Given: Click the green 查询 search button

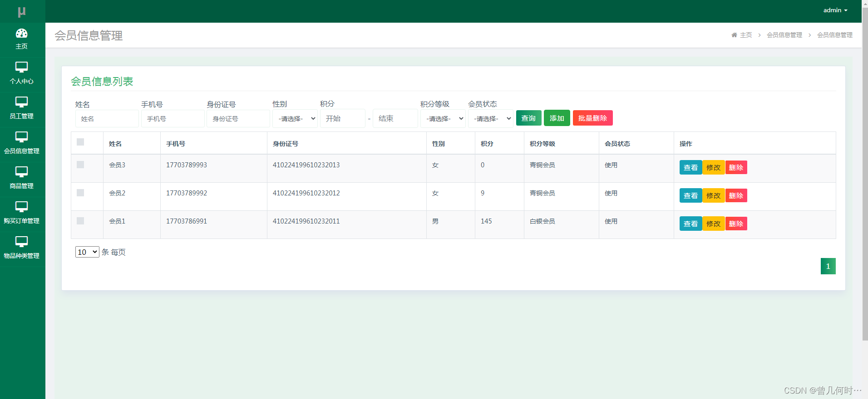Looking at the screenshot, I should pos(528,118).
